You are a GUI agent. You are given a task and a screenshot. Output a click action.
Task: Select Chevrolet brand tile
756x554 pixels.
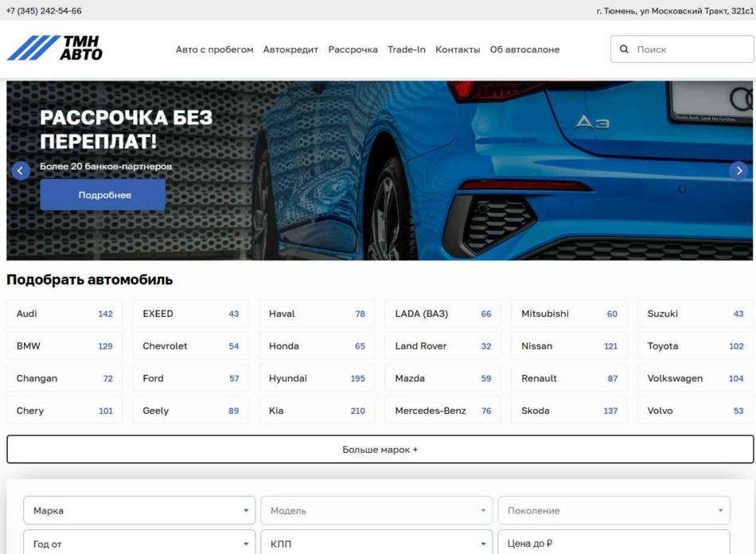pos(191,345)
